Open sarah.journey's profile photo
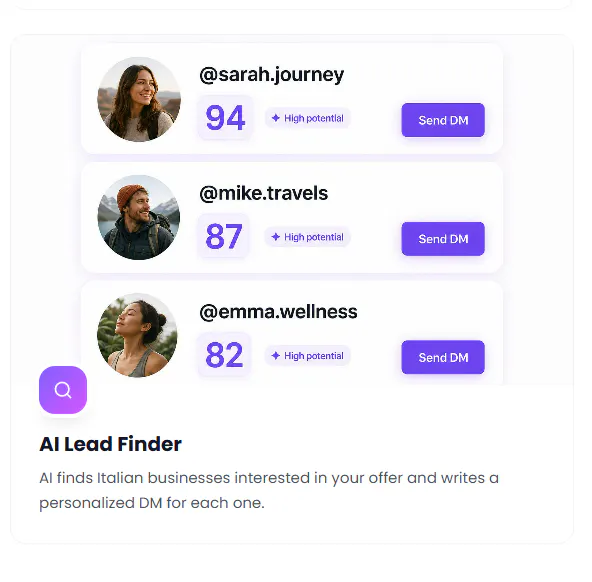 139,99
